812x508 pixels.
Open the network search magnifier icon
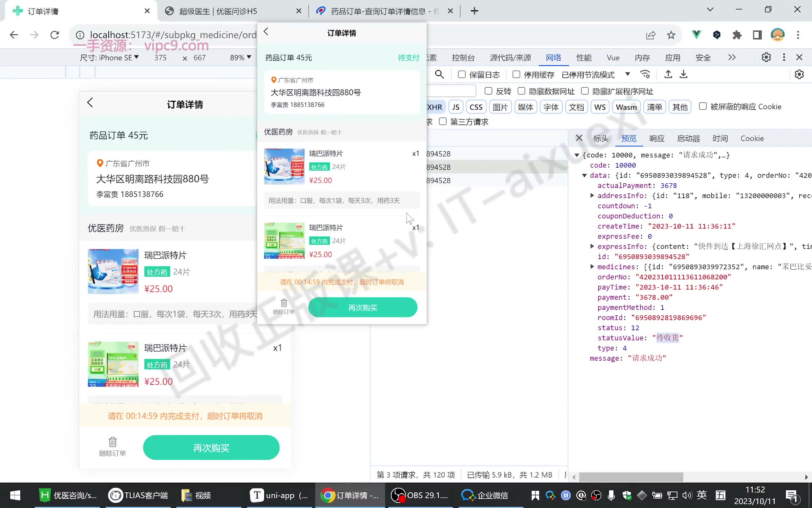[x=439, y=75]
